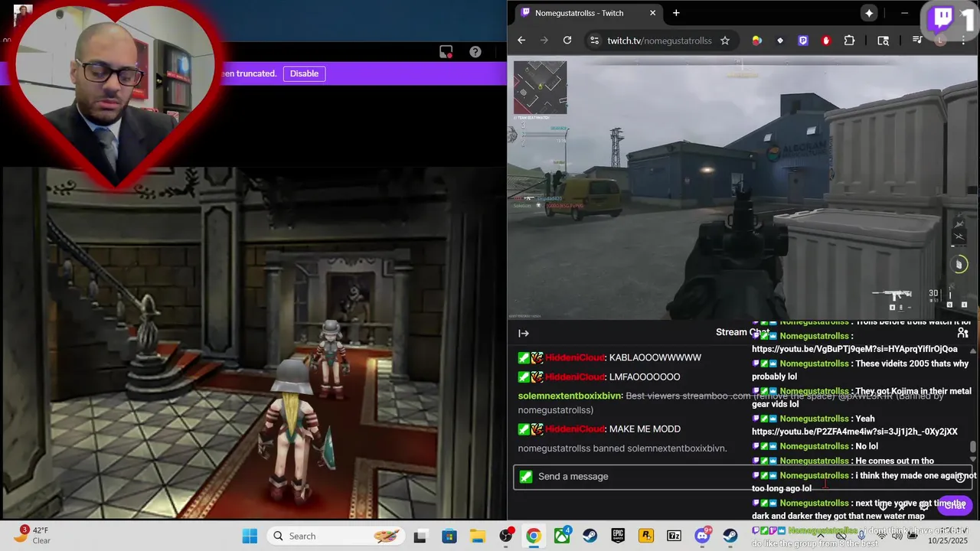Open the chat community users icon
Viewport: 980px width, 551px height.
pyautogui.click(x=963, y=333)
